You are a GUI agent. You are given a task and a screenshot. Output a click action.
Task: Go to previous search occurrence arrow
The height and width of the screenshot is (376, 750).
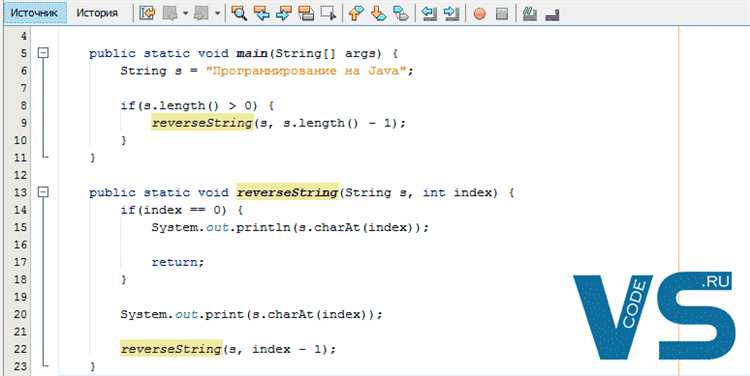point(262,13)
